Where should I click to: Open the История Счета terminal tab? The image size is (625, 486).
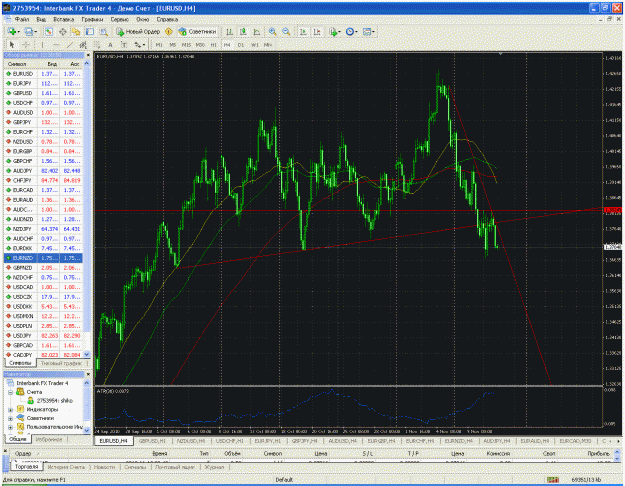(x=66, y=467)
